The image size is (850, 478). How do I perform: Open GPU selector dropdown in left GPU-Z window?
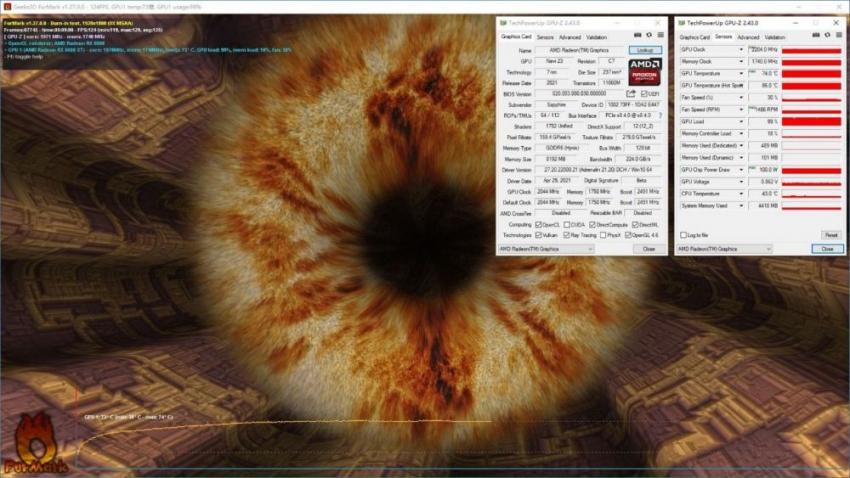pyautogui.click(x=546, y=249)
